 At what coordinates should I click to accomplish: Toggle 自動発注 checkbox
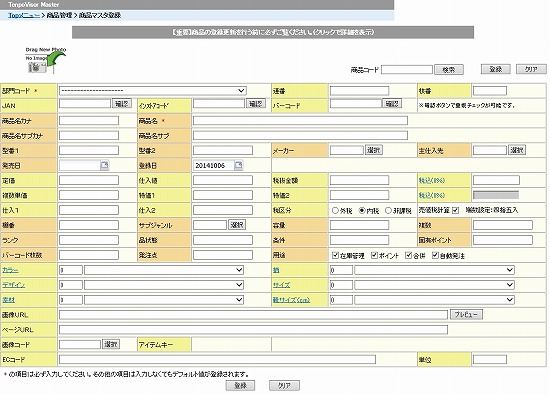coord(435,255)
